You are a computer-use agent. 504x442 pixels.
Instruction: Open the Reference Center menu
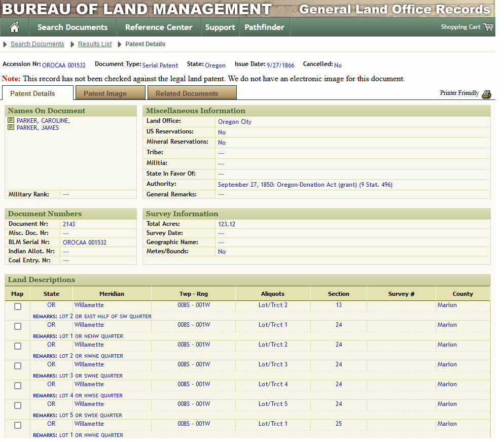[159, 27]
